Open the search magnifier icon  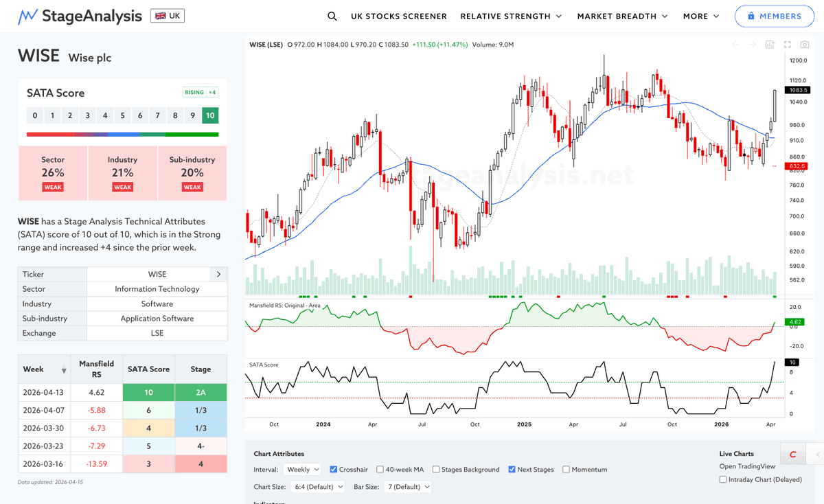332,16
